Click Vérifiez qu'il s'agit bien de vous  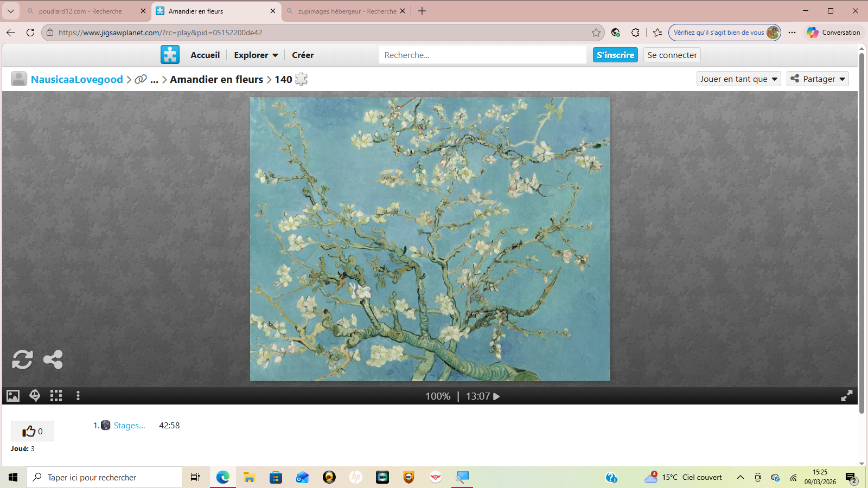tap(725, 33)
